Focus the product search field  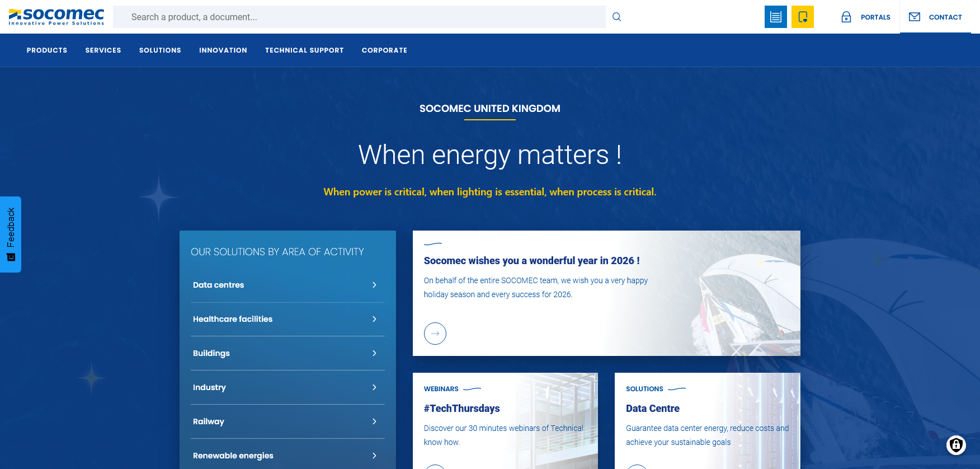click(359, 17)
